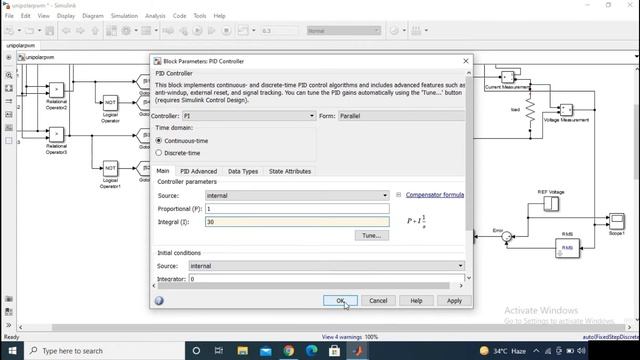
Task: Switch to PID Advanced tab
Action: (x=199, y=171)
